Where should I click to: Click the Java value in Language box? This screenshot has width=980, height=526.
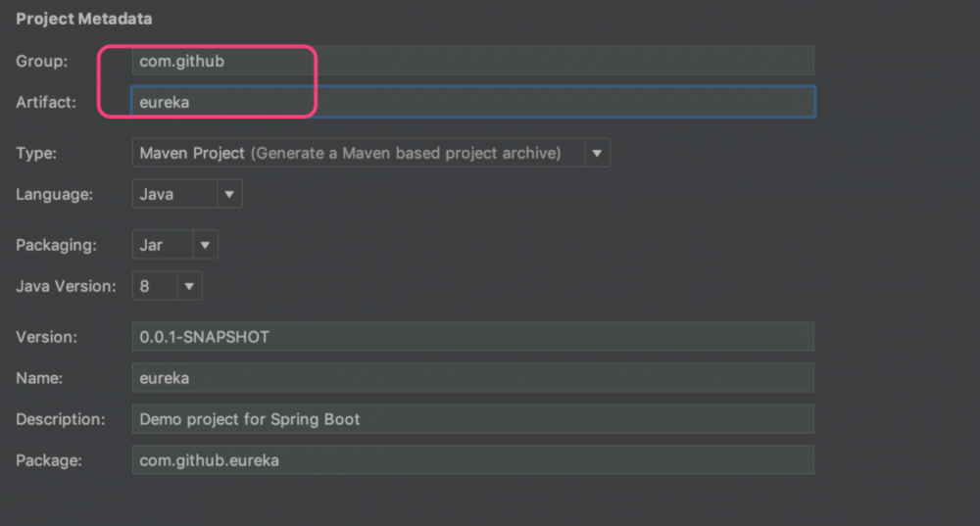[x=157, y=194]
